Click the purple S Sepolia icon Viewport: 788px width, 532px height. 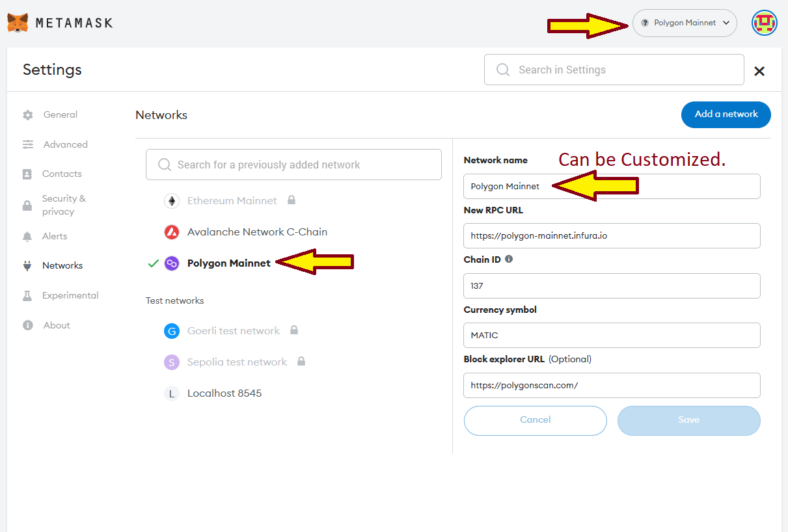point(172,362)
